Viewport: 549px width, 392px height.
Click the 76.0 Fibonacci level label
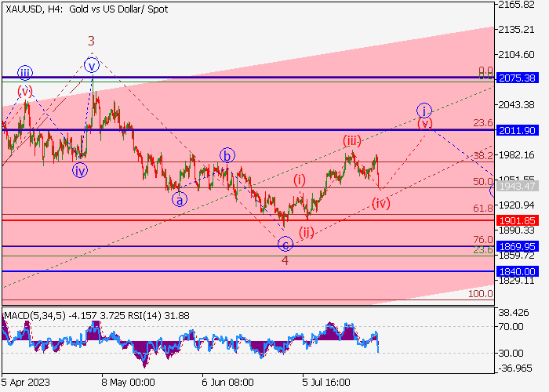point(483,239)
